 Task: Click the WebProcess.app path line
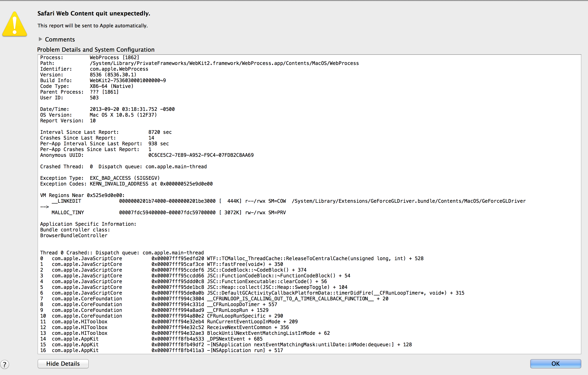(x=199, y=63)
